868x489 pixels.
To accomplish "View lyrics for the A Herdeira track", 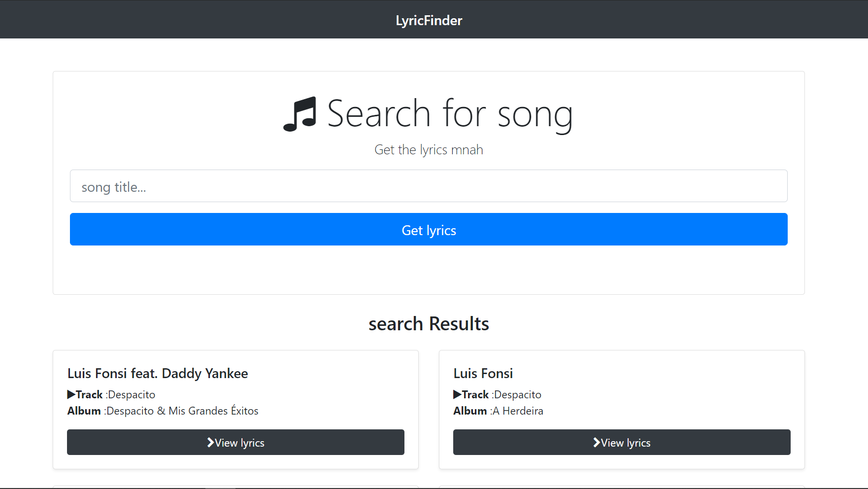I will (622, 442).
